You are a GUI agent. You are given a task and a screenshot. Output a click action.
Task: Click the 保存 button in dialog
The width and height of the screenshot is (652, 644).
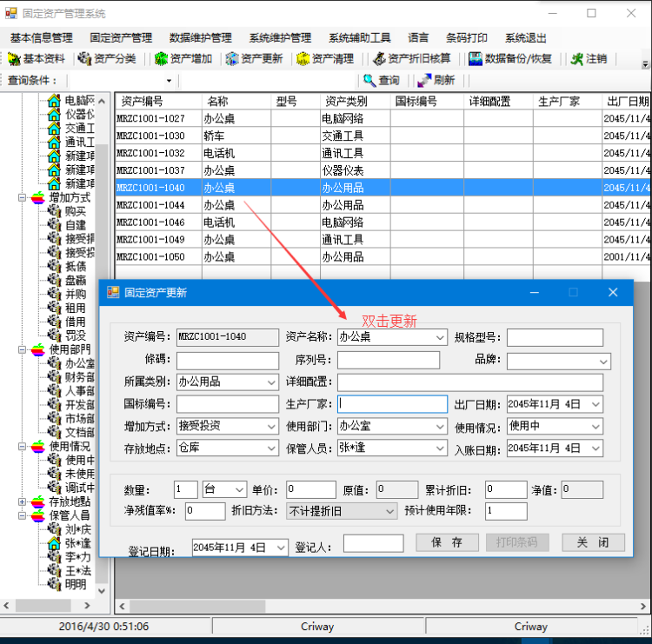(446, 542)
